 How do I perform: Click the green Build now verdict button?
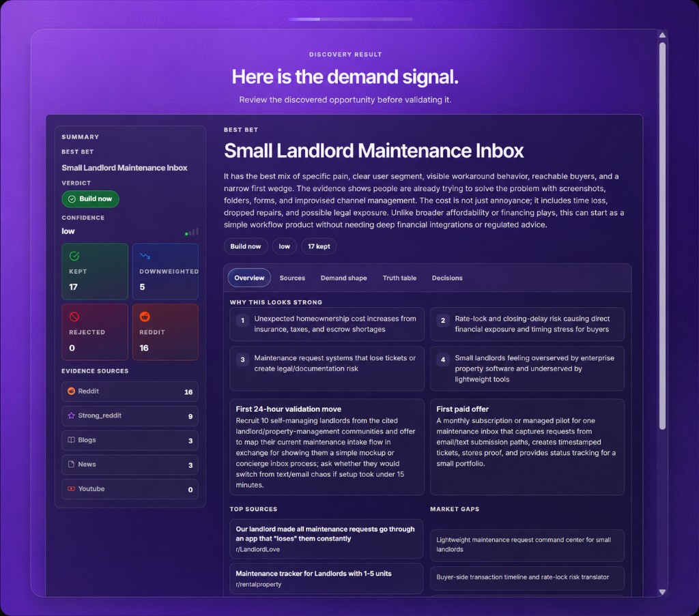click(91, 199)
